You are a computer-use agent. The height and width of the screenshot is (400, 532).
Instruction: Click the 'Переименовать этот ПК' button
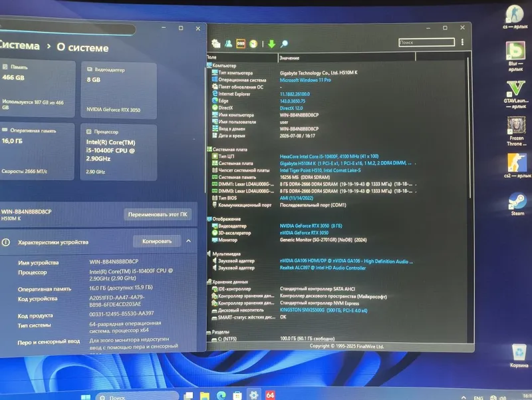[x=158, y=214]
